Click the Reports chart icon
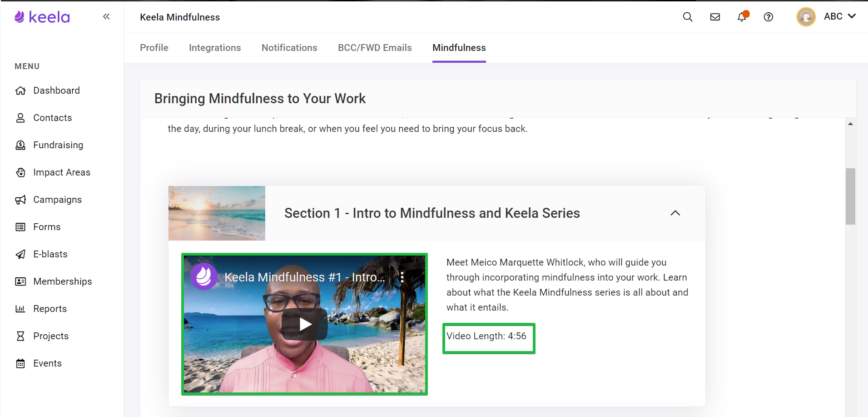 pos(20,309)
